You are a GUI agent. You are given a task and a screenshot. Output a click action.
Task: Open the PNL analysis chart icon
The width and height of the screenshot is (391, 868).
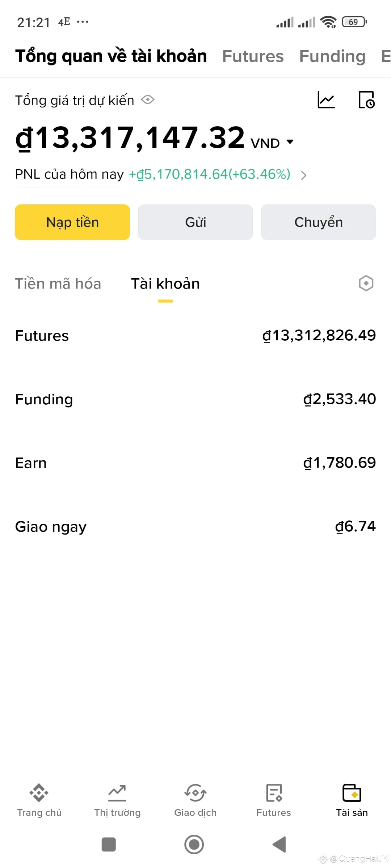click(326, 100)
